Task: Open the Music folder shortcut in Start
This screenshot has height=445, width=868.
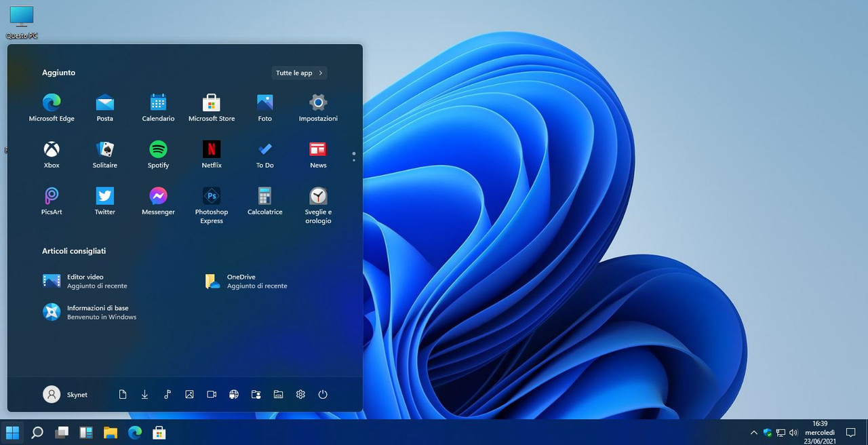Action: click(167, 394)
